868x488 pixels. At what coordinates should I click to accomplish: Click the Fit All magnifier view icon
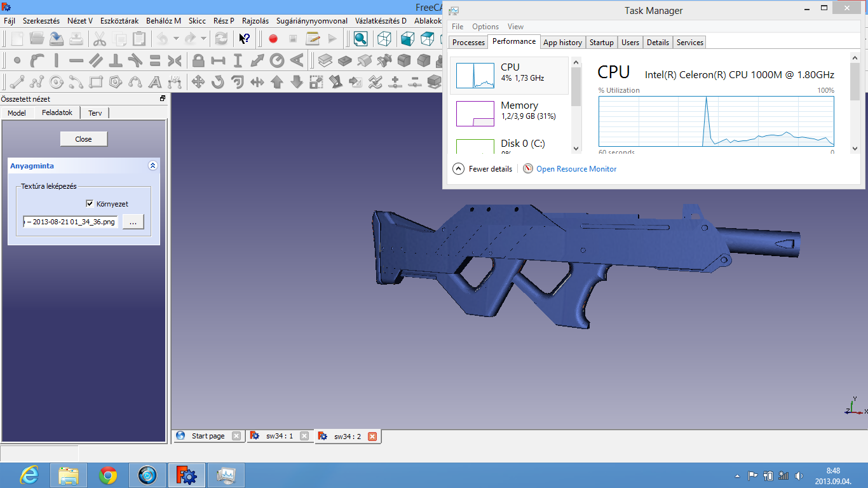point(360,39)
